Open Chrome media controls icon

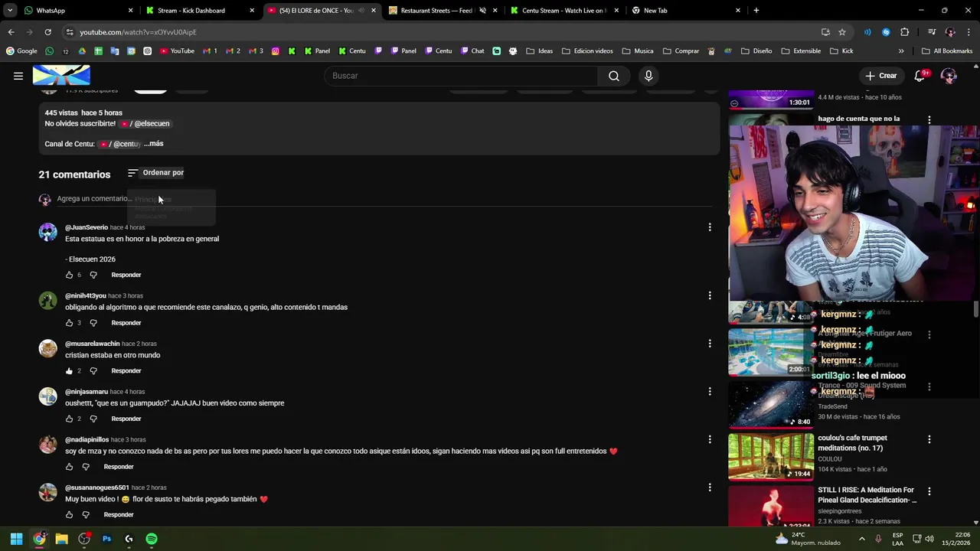(931, 32)
